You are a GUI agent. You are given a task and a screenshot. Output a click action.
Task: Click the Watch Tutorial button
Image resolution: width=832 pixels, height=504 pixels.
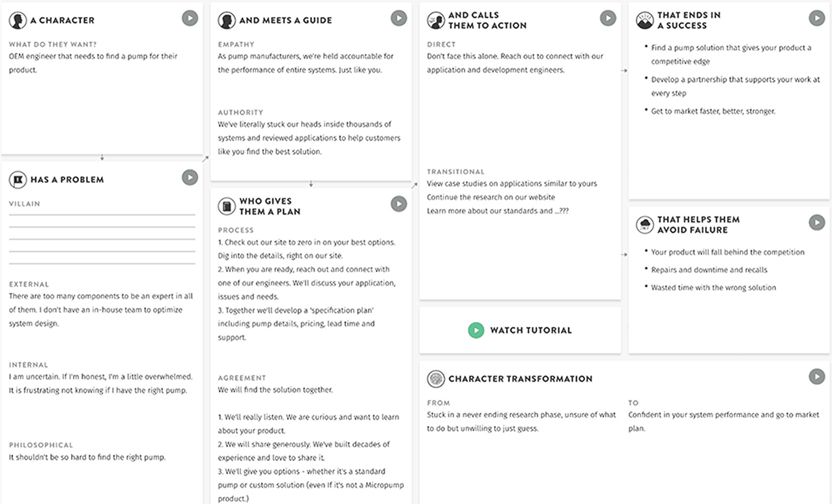click(x=520, y=330)
